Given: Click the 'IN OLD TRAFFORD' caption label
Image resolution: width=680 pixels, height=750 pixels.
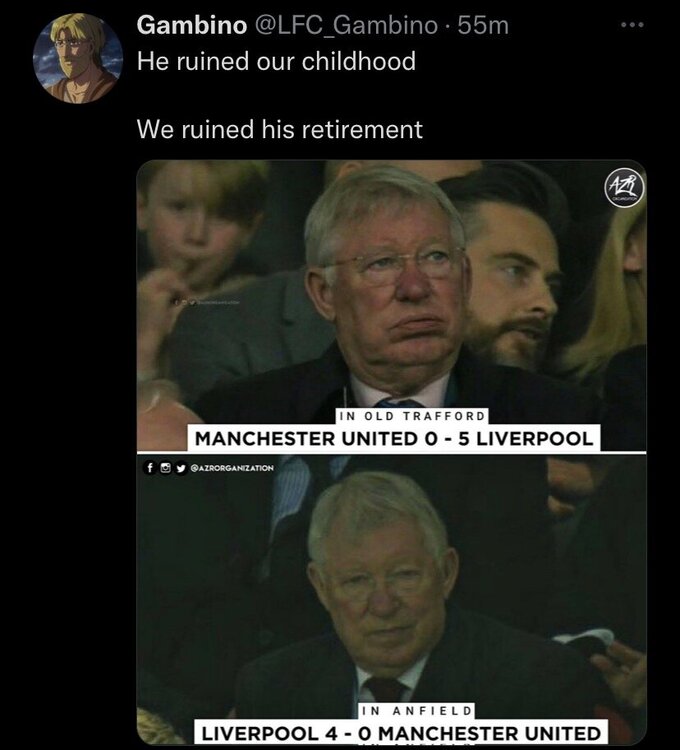Looking at the screenshot, I should point(412,416).
